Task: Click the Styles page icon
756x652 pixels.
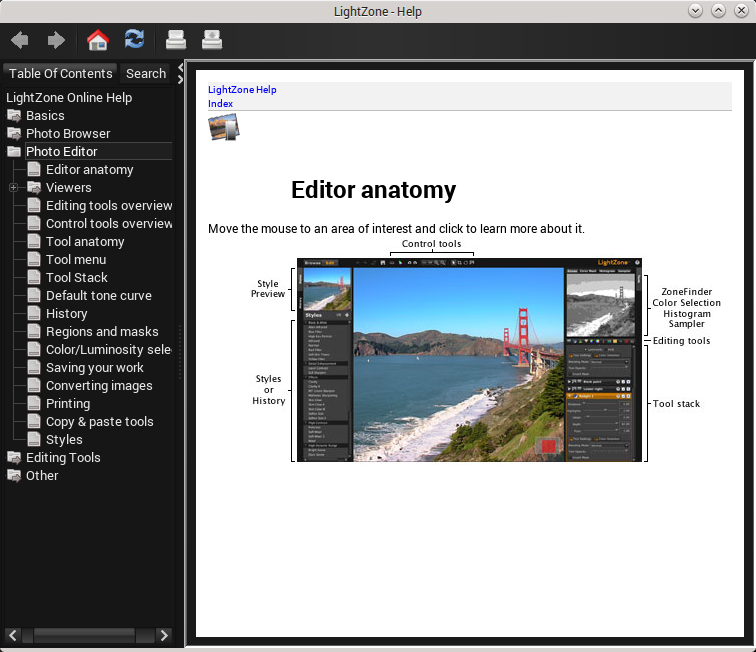Action: click(34, 440)
